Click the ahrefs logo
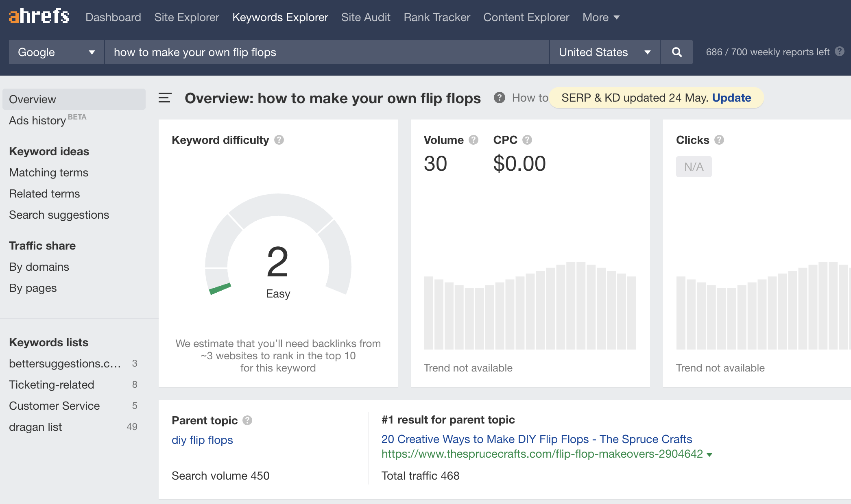Viewport: 851px width, 504px height. pyautogui.click(x=39, y=16)
